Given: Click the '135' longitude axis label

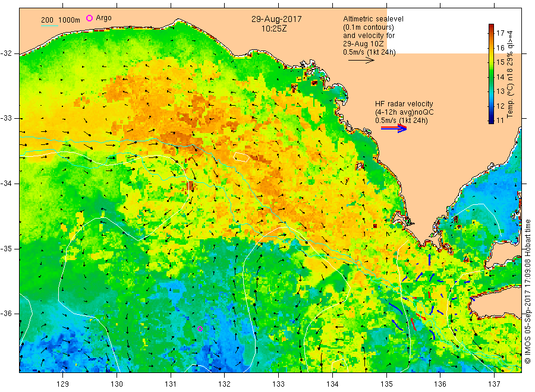Looking at the screenshot, I should [386, 384].
